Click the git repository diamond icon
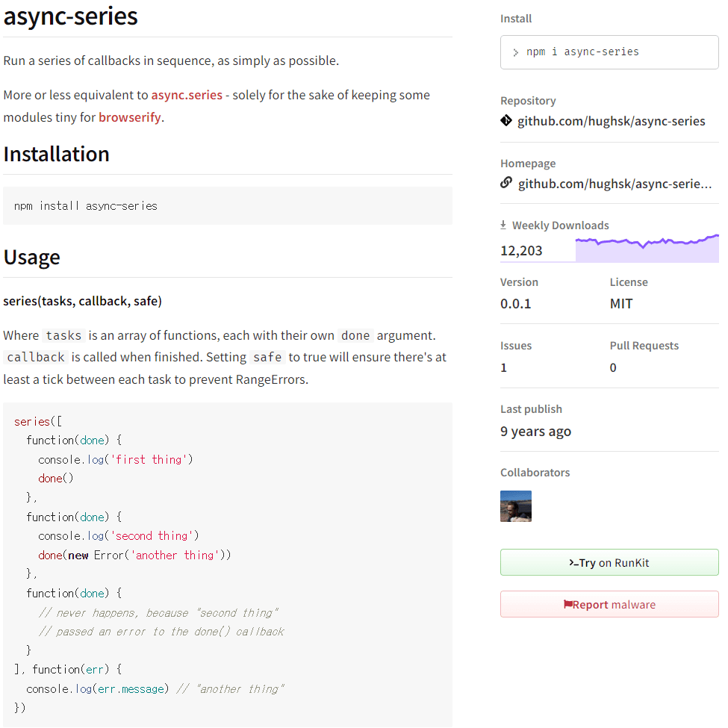Viewport: 728px width, 728px height. 506,121
